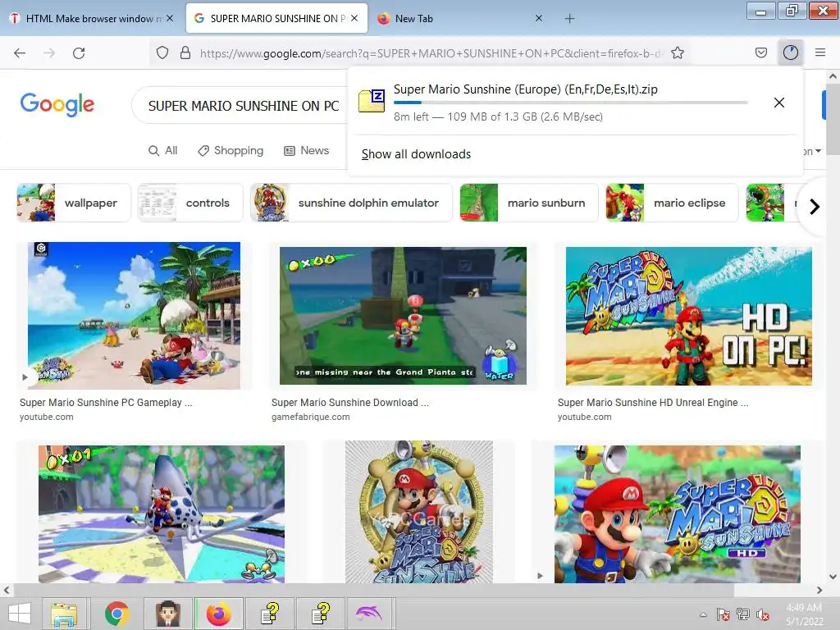Expand the partially hidden search tools dropdown

(x=812, y=151)
